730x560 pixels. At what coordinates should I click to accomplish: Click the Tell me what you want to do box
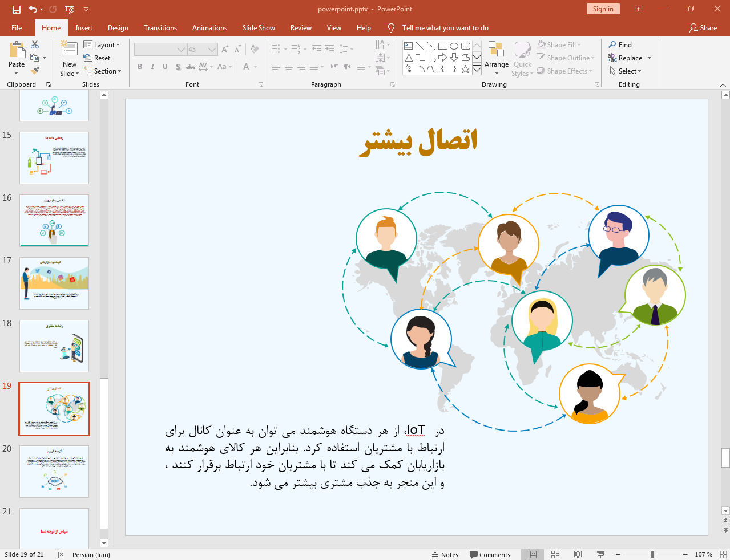tap(445, 27)
